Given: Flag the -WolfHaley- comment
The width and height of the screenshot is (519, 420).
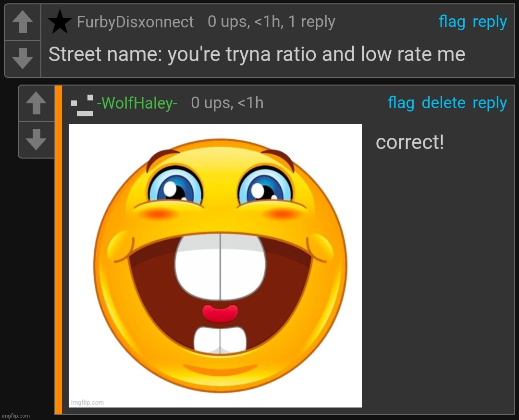Looking at the screenshot, I should tap(401, 103).
